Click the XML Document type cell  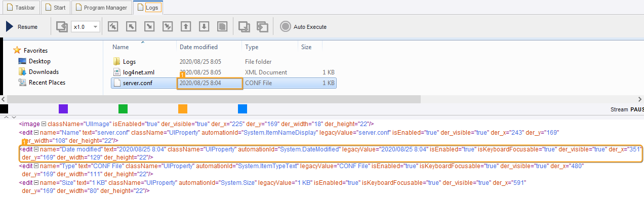coord(266,72)
